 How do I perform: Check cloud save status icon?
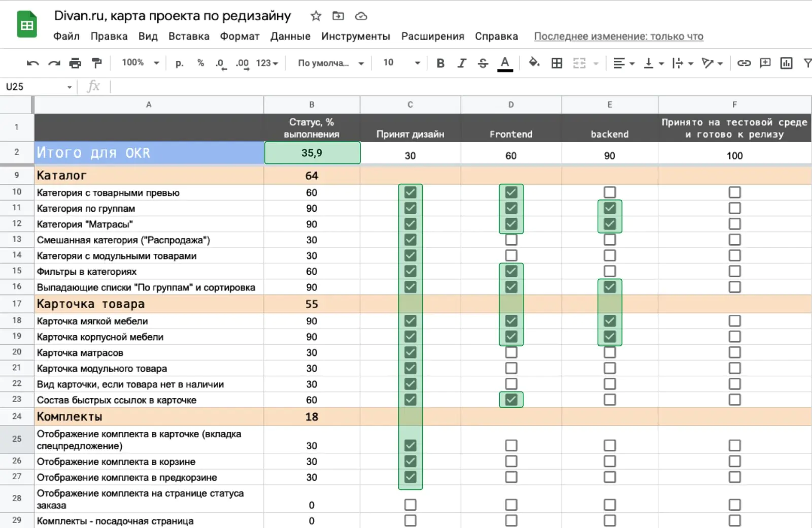[x=361, y=16]
